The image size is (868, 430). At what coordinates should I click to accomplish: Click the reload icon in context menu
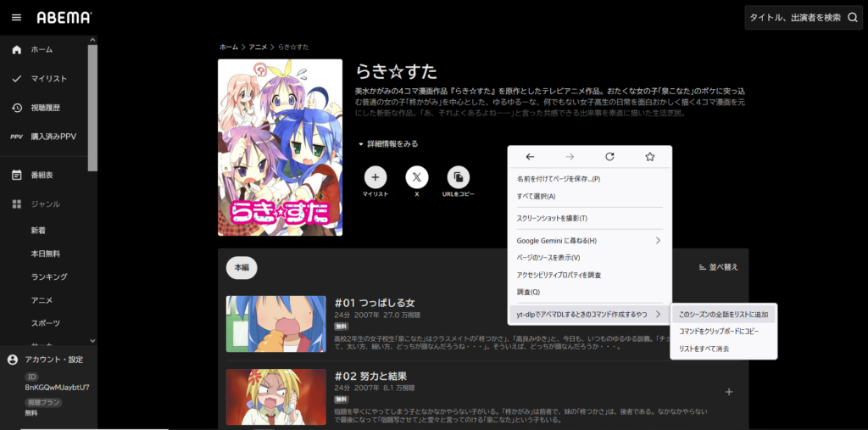click(609, 157)
